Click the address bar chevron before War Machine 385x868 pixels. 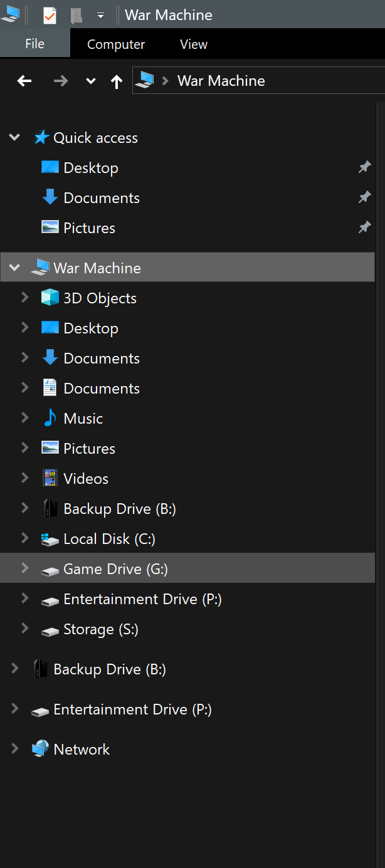(x=166, y=81)
